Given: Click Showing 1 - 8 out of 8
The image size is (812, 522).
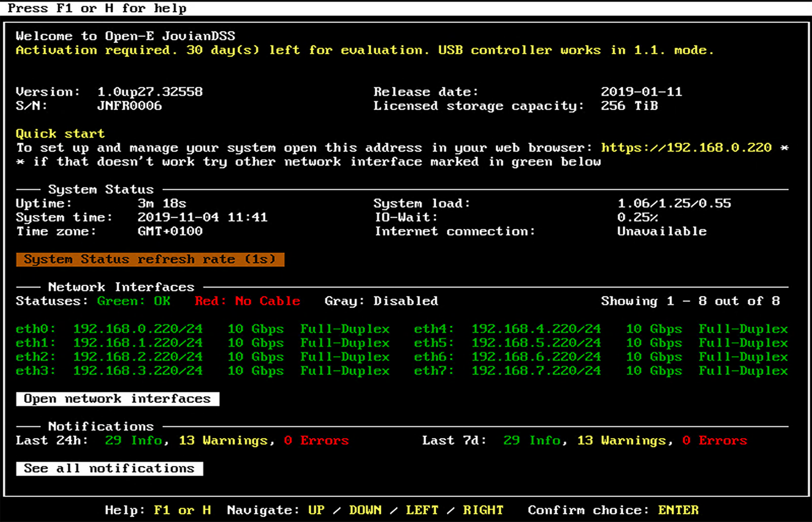Looking at the screenshot, I should point(690,301).
